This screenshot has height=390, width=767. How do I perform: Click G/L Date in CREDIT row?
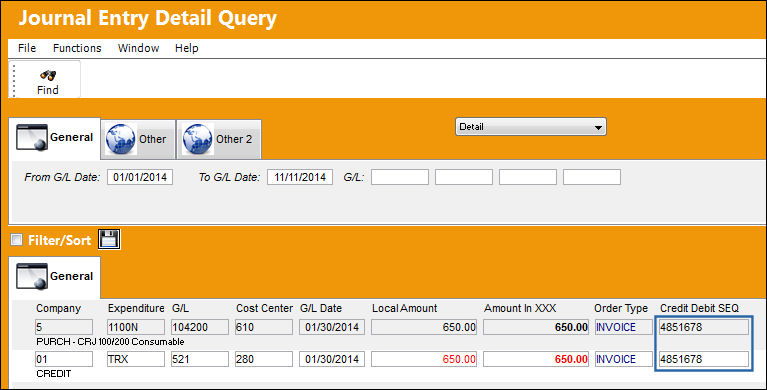click(x=332, y=359)
